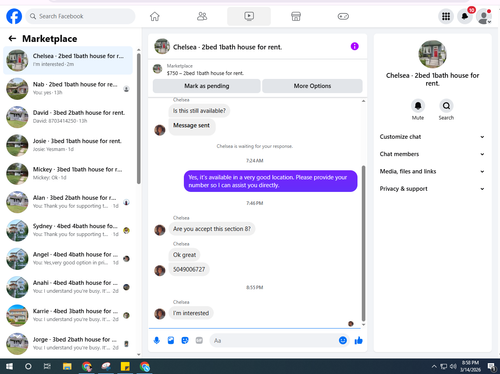500x374 pixels.
Task: Open volume speaker icon in system tray
Action: tap(453, 367)
